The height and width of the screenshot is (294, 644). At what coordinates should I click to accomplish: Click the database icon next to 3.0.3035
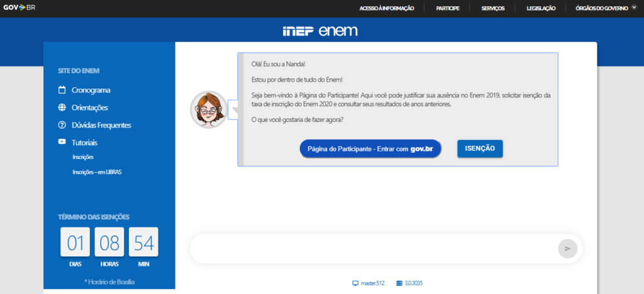[x=399, y=283]
